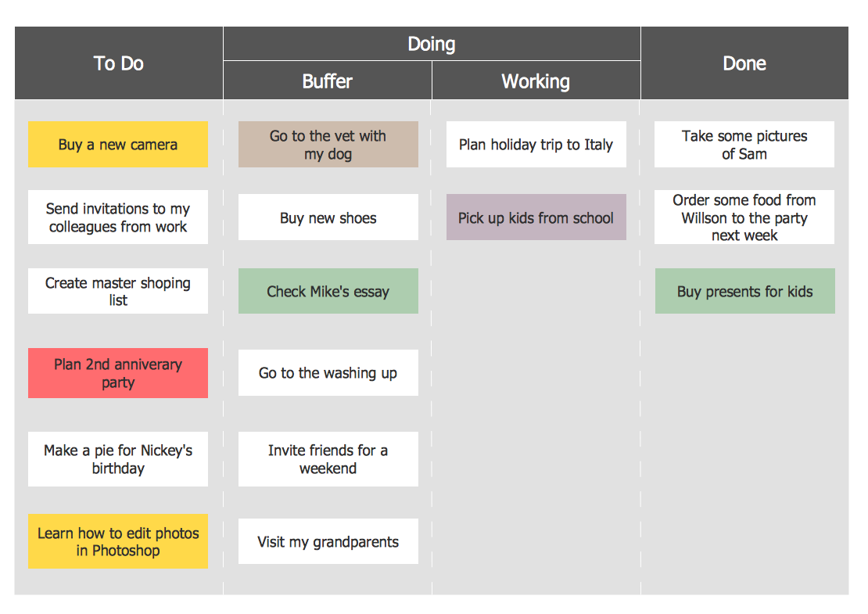Select the 'Buy new shoes' card

328,217
